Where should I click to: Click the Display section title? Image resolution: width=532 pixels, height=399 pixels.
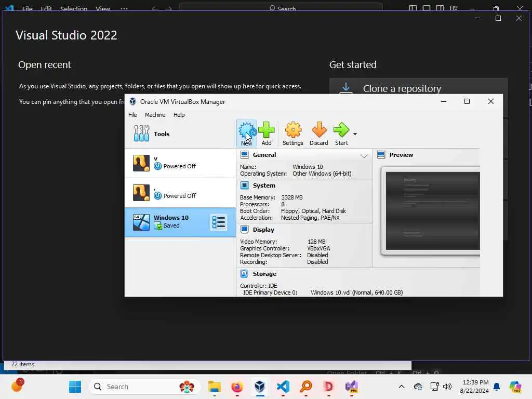263,230
